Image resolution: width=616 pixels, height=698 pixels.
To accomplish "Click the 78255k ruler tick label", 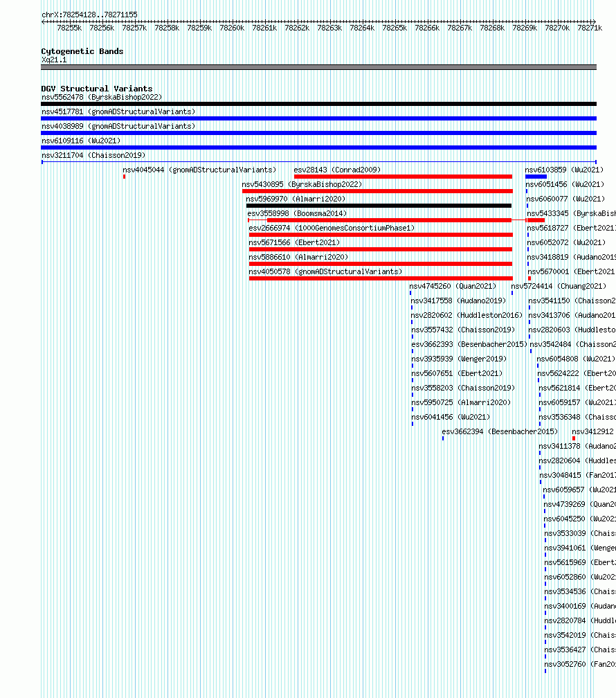I will (x=69, y=28).
